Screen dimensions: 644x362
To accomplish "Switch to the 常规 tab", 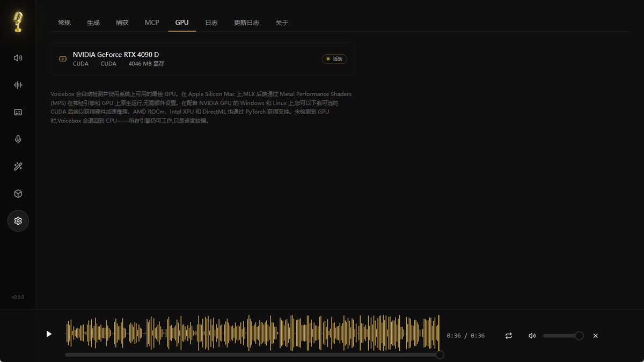I will click(64, 23).
